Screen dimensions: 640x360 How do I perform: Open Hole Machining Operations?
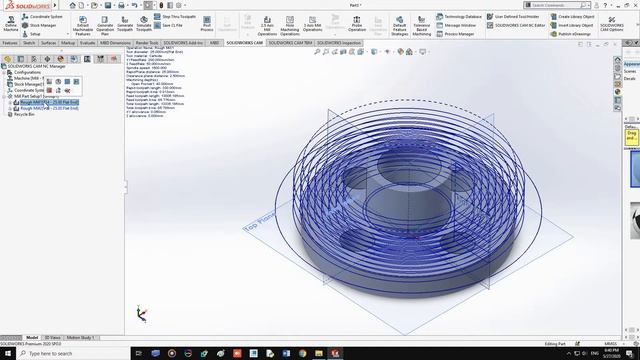[x=290, y=25]
